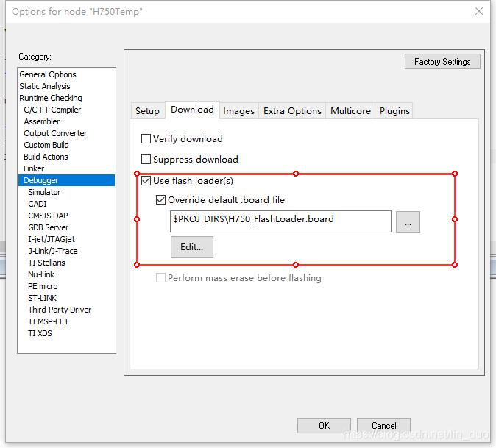Select the Debugger category
Image resolution: width=496 pixels, height=448 pixels.
coord(66,180)
